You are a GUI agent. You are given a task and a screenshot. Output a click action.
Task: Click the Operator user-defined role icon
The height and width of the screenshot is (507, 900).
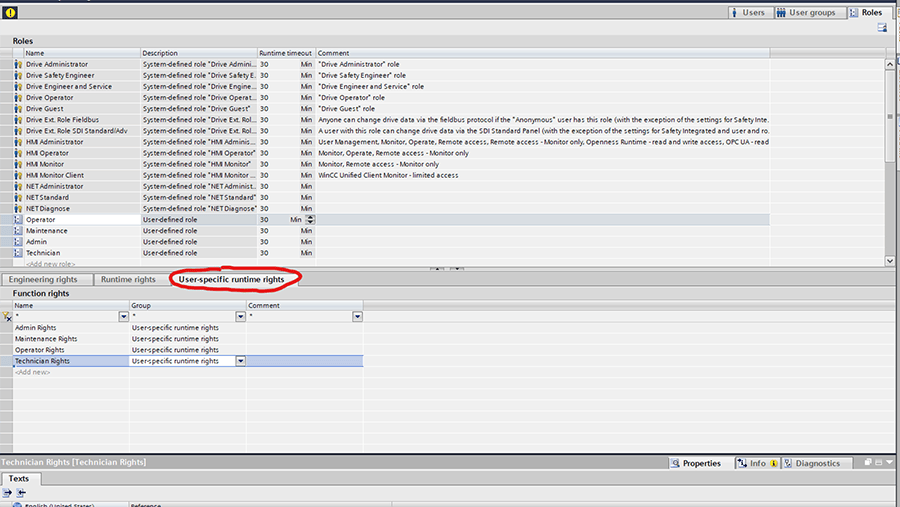coord(18,219)
